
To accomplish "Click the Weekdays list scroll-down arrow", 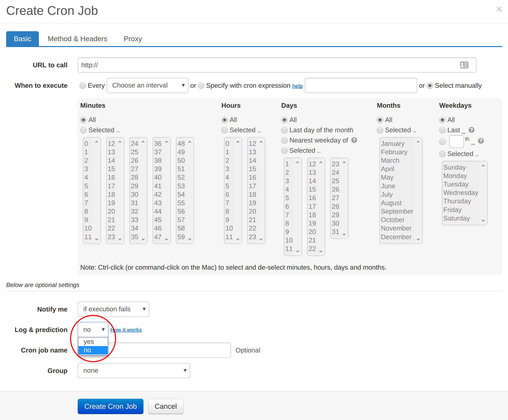I will pos(483,221).
